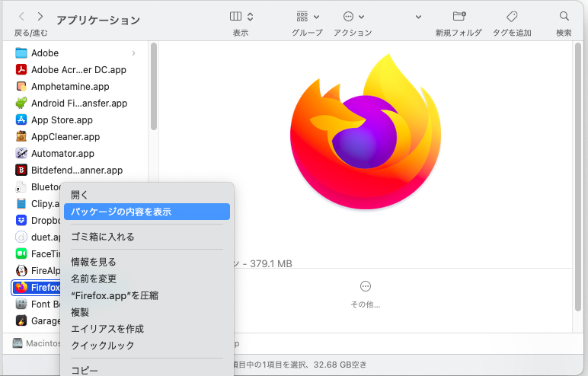Viewport: 588px width, 376px height.
Task: Select the Bluetooth alias file icon
Action: tap(21, 186)
